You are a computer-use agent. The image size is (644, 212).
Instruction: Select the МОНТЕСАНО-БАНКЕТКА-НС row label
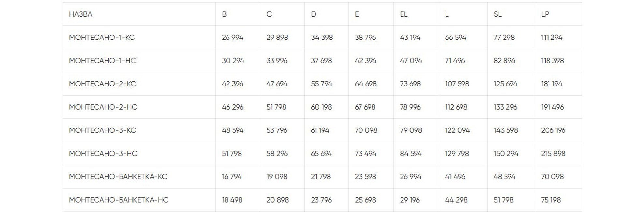click(x=119, y=200)
